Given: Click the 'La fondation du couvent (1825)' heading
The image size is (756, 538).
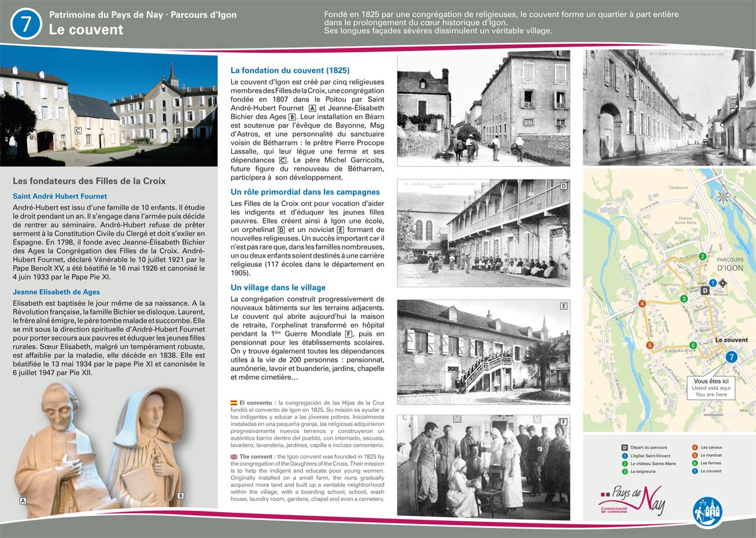Looking at the screenshot, I should (290, 71).
